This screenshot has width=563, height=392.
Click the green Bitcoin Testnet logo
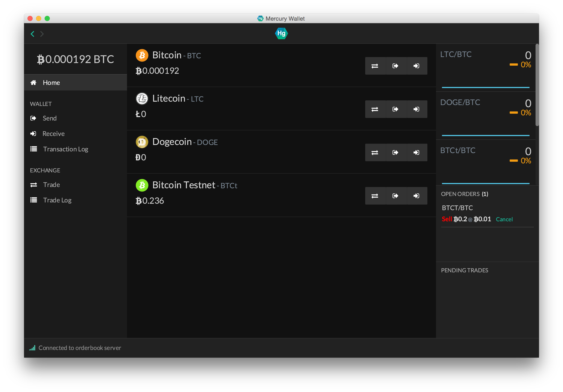[142, 185]
